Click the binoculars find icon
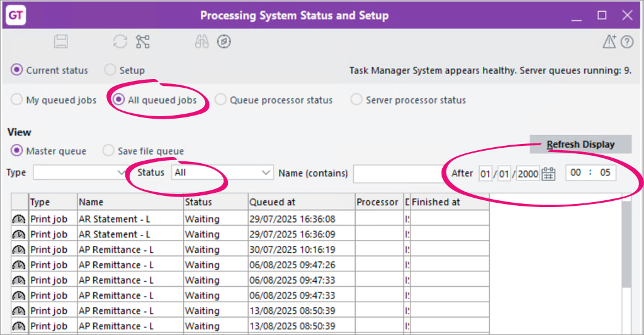Screen dimensions: 644x335 [x=202, y=41]
